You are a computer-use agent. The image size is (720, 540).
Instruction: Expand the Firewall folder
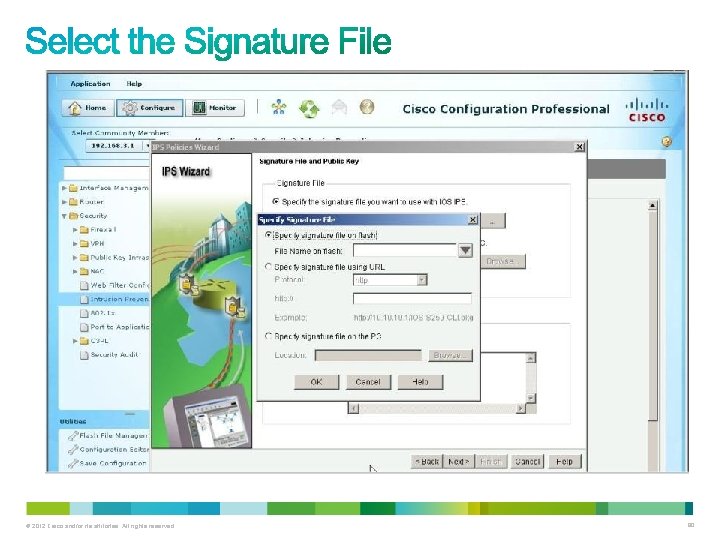pyautogui.click(x=75, y=230)
